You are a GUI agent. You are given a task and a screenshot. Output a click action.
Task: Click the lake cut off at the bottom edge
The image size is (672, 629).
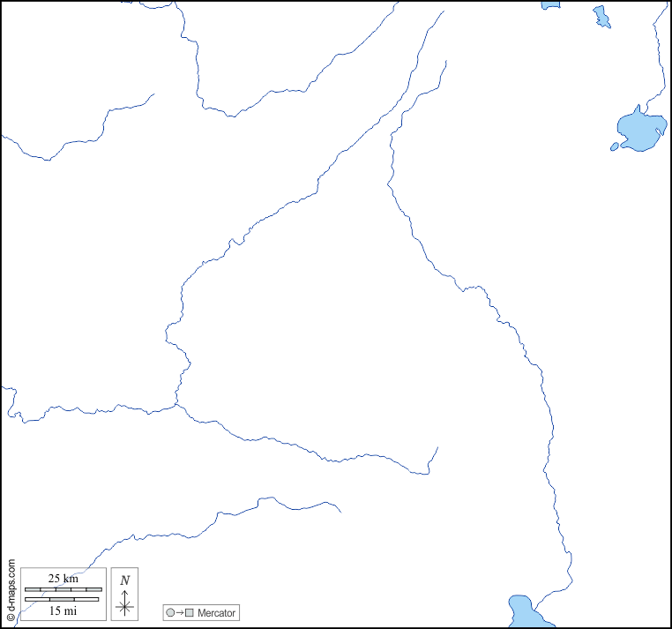(x=521, y=612)
